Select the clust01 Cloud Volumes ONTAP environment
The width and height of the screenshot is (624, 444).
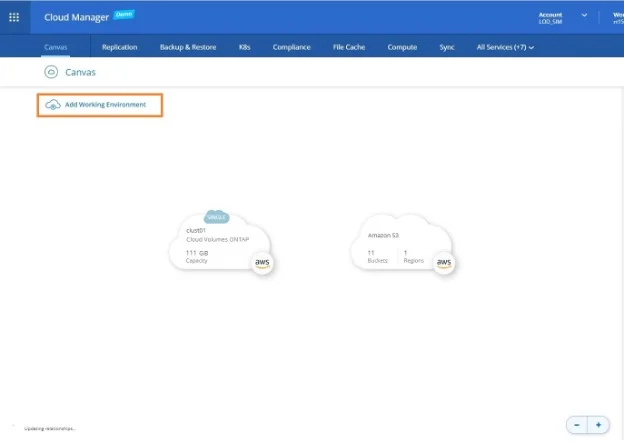pyautogui.click(x=220, y=245)
